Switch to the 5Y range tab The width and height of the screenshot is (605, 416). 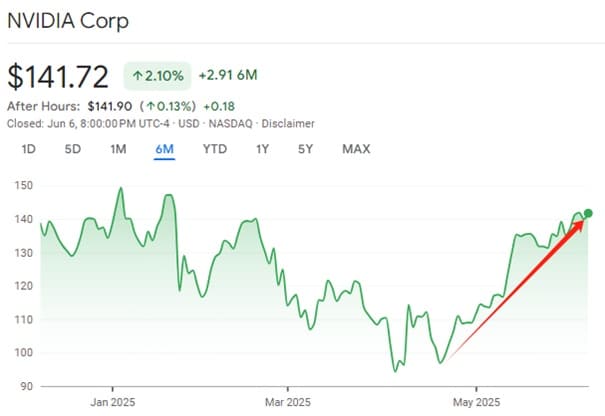point(304,149)
